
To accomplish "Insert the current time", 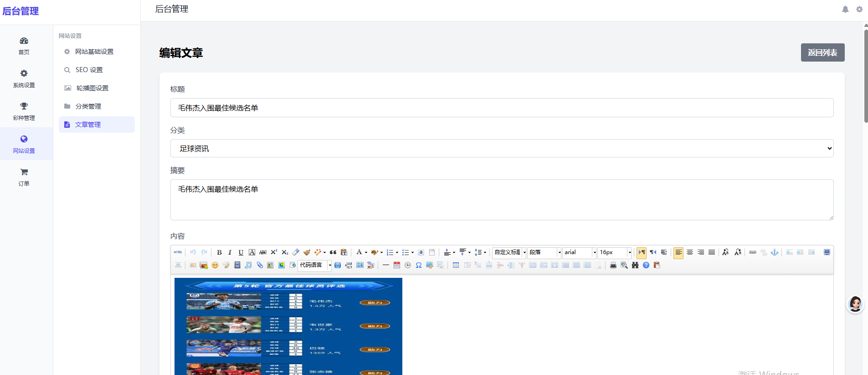I will pos(408,265).
